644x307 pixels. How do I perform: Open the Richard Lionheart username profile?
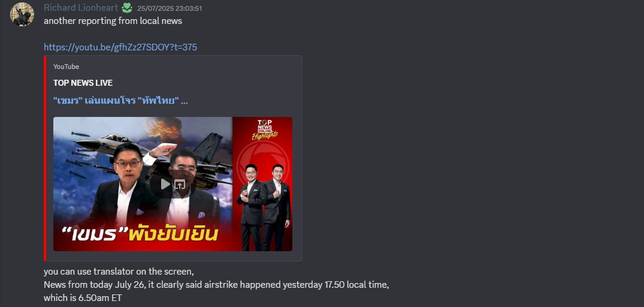coord(81,8)
